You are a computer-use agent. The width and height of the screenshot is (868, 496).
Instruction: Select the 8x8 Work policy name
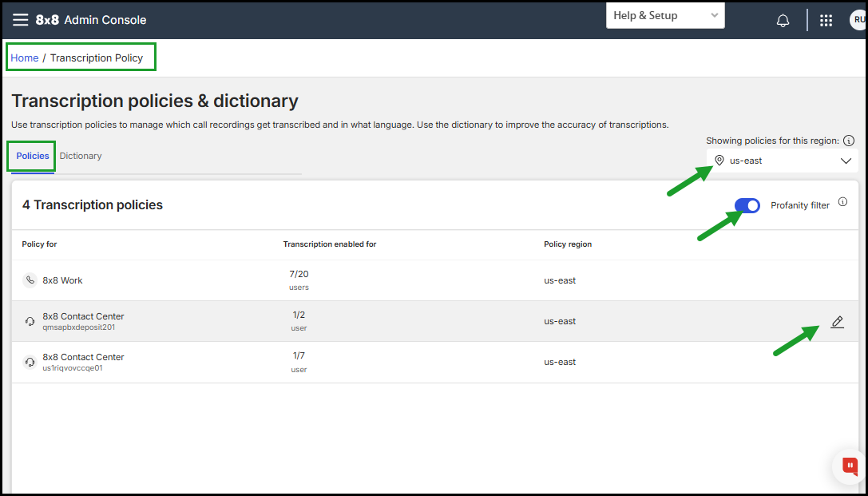pos(62,280)
